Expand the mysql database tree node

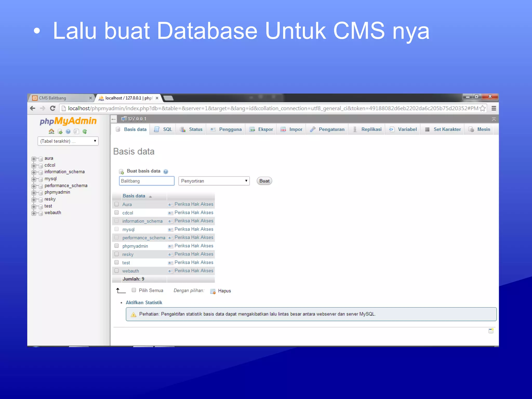click(34, 179)
